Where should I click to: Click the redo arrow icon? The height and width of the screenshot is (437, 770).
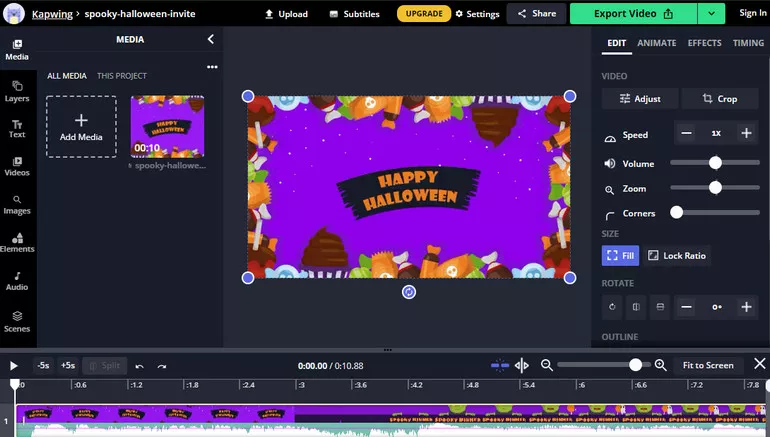pyautogui.click(x=162, y=366)
